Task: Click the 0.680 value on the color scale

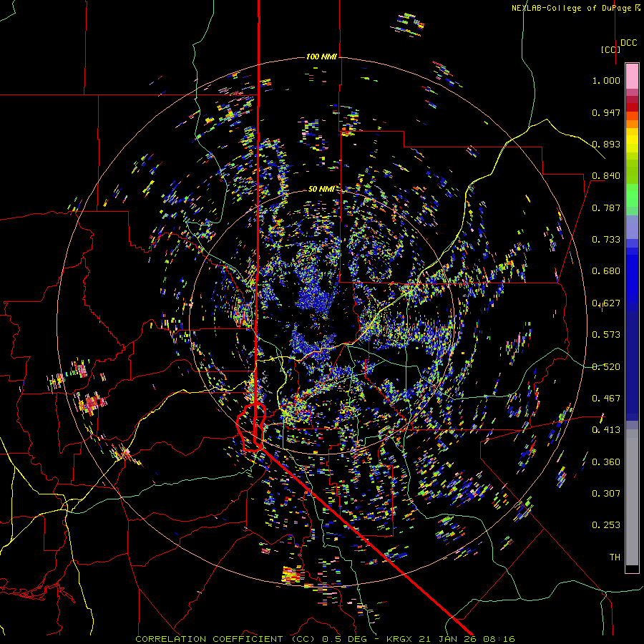Action: [606, 271]
